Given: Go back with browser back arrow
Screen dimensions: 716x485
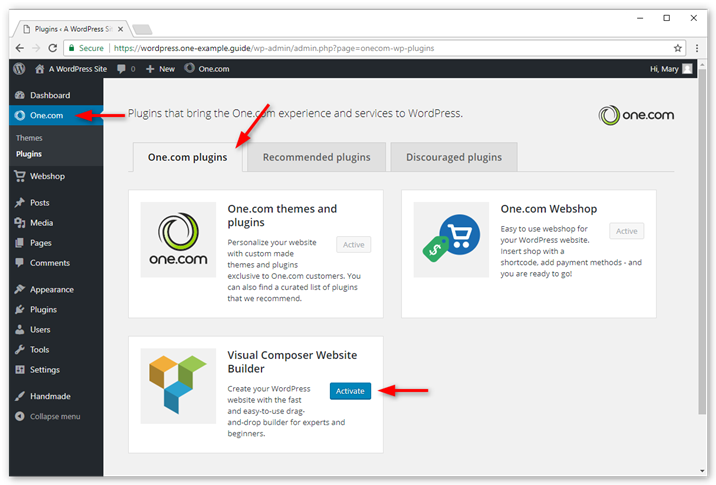Looking at the screenshot, I should click(x=20, y=48).
